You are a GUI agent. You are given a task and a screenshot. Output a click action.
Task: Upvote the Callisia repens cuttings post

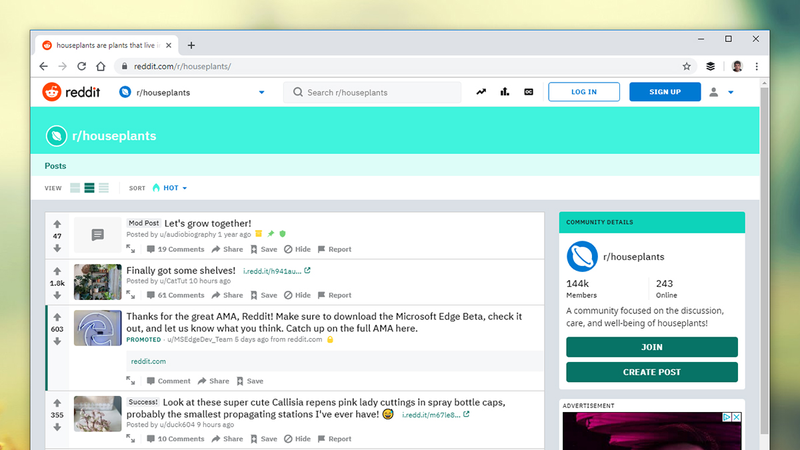pyautogui.click(x=57, y=403)
